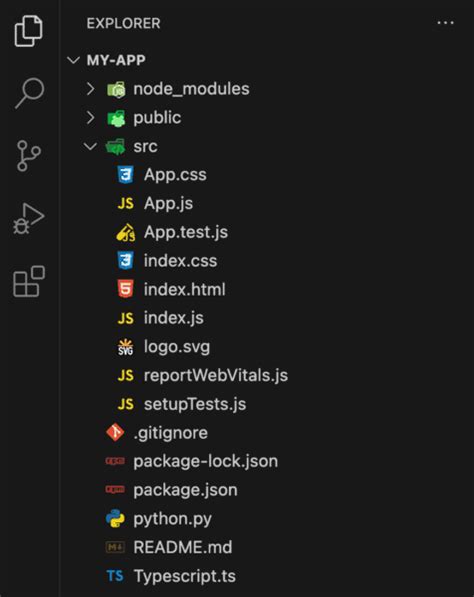Click the JS icon beside reportWebVitals.js
The image size is (474, 597).
[x=125, y=376]
